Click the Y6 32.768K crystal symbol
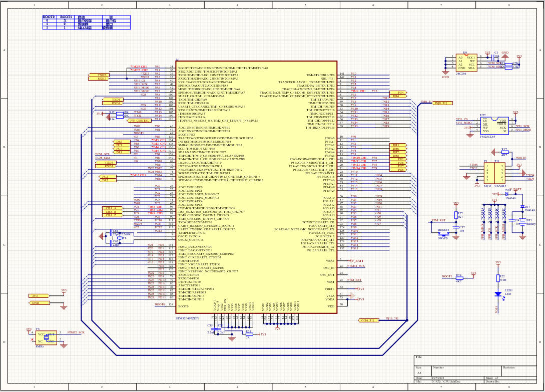 coord(119,238)
